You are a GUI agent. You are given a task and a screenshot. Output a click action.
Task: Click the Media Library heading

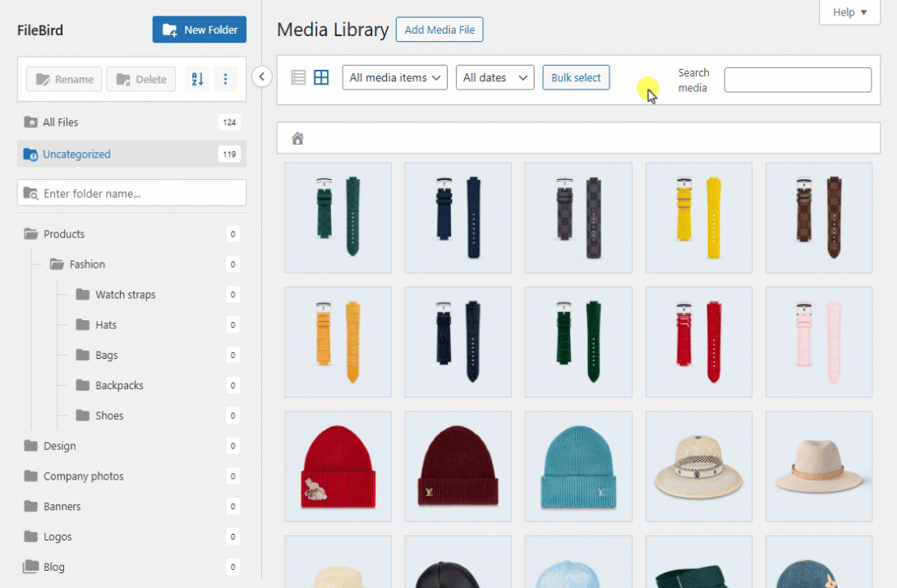(x=333, y=30)
